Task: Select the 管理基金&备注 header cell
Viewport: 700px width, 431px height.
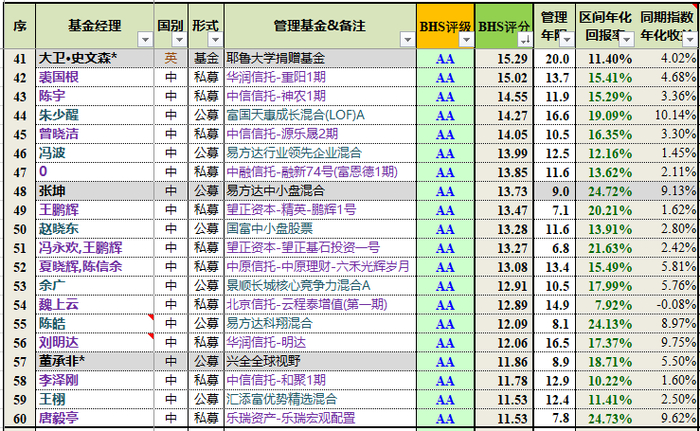Action: pos(320,26)
